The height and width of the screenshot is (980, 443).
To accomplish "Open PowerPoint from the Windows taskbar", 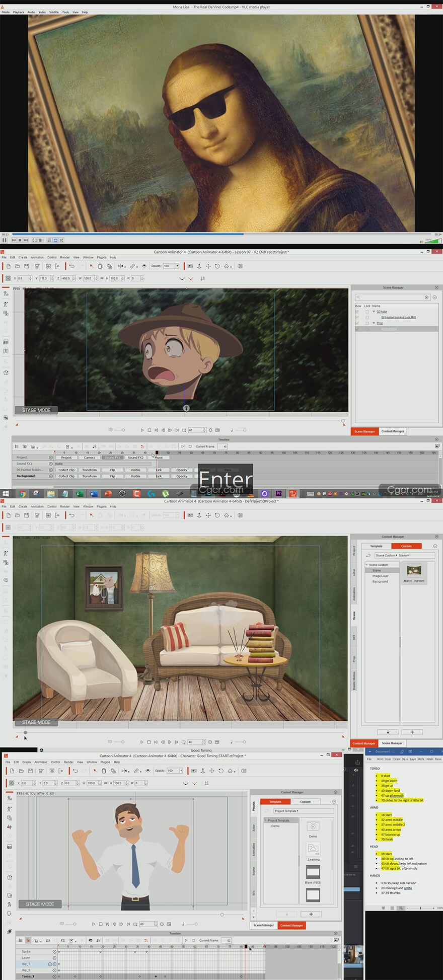I will (108, 494).
